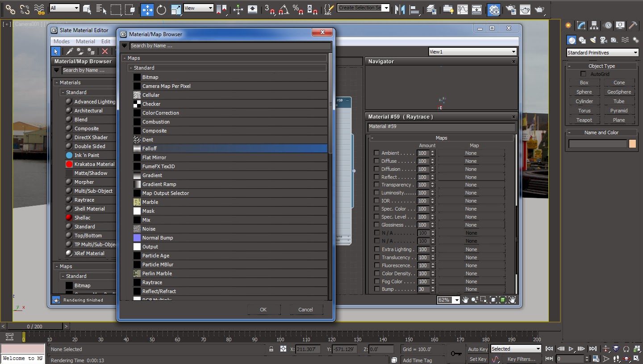Viewport: 643px width, 364px height.
Task: Select the Rotate transform tool
Action: pyautogui.click(x=161, y=9)
